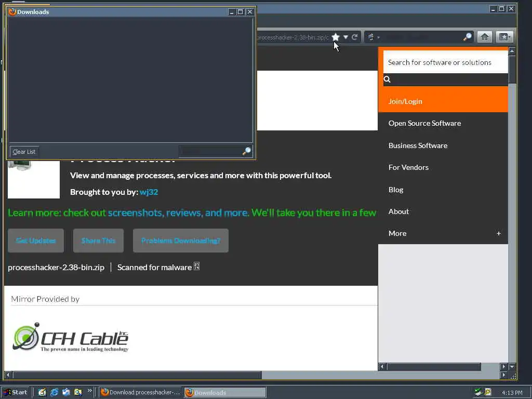Image resolution: width=532 pixels, height=399 pixels.
Task: Click the malware scan info icon
Action: coord(196,267)
